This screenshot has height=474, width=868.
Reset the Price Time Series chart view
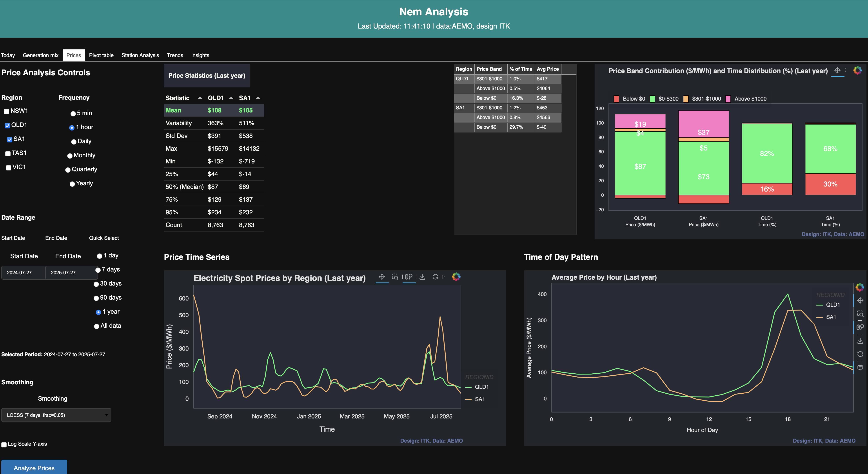click(x=435, y=277)
